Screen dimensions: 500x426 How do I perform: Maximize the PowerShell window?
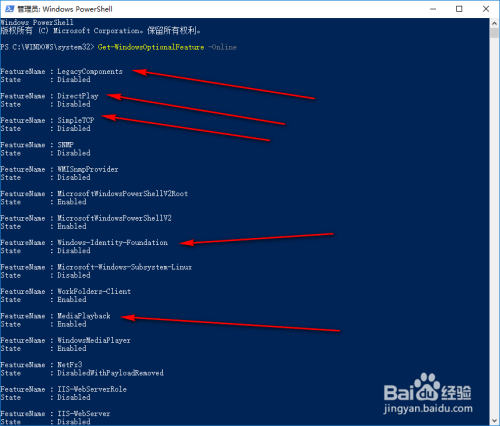[x=459, y=9]
